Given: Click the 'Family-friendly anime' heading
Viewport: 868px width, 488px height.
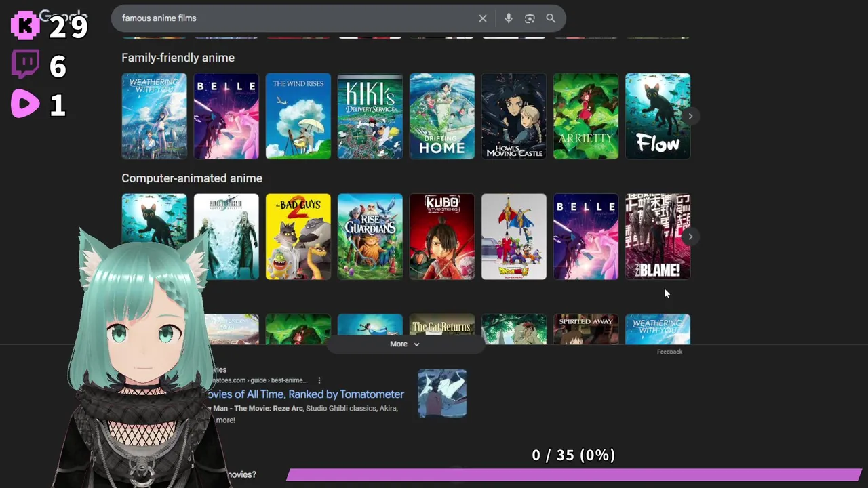Looking at the screenshot, I should tap(178, 58).
